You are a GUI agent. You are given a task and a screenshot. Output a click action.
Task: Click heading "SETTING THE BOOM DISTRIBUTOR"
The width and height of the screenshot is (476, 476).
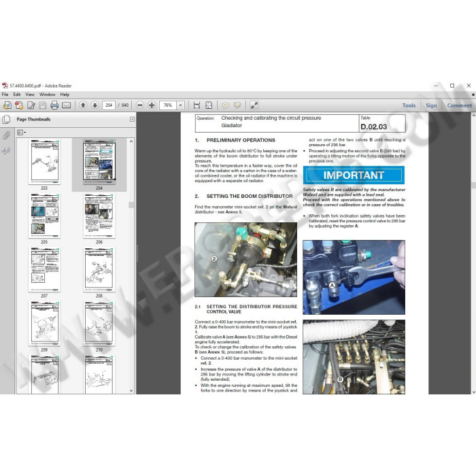point(250,197)
